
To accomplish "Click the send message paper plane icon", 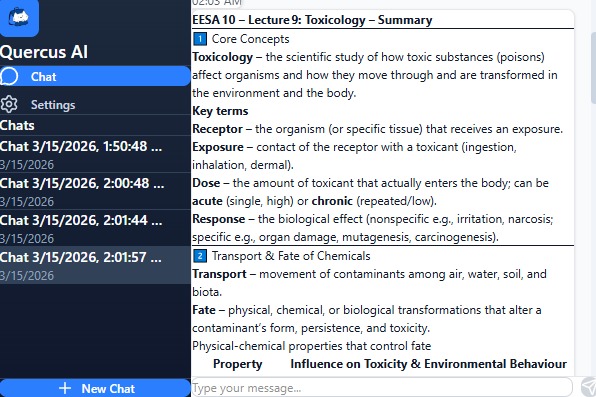I will pyautogui.click(x=588, y=387).
